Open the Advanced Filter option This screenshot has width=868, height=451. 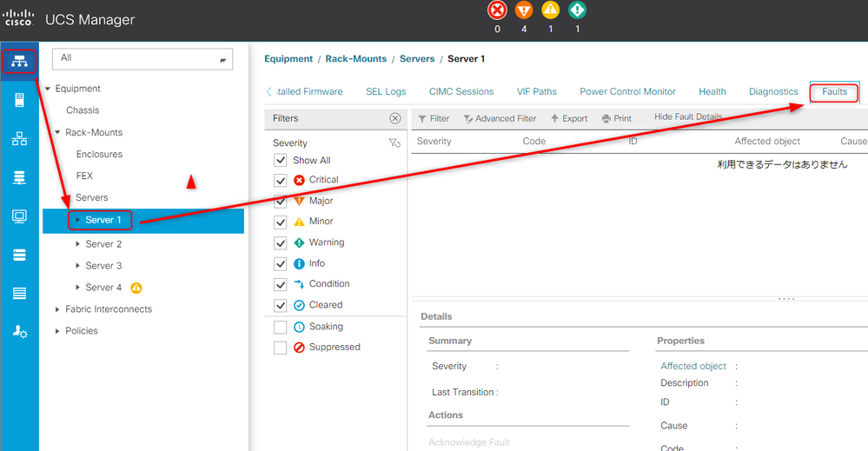point(500,118)
